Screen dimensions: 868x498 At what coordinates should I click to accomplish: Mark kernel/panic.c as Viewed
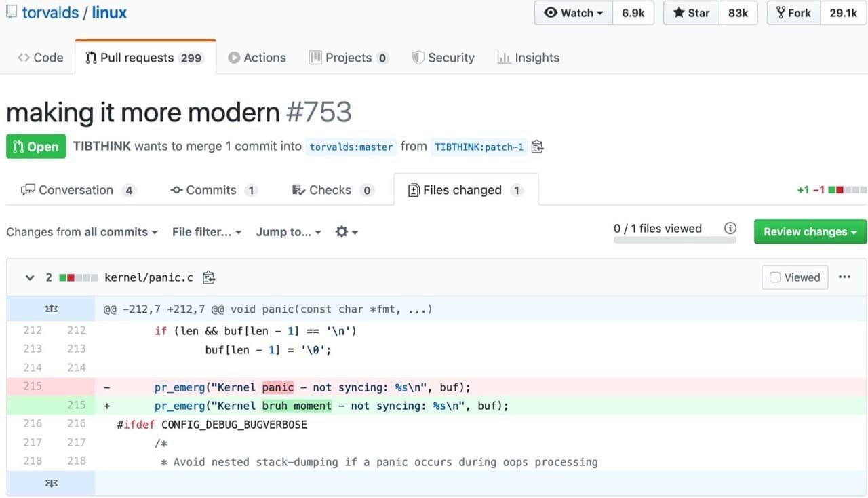[x=795, y=277]
